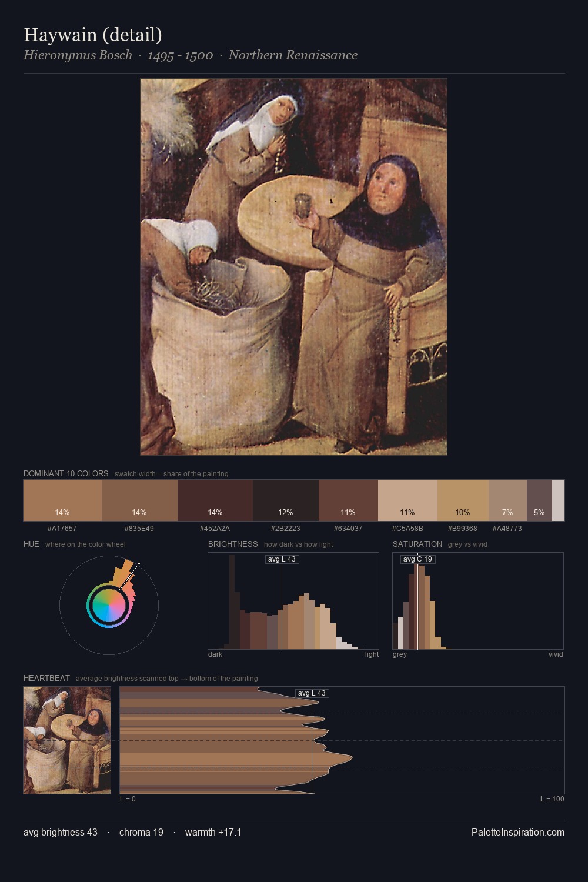Click the 'avg L 43' brightness histogram label

coord(282,559)
